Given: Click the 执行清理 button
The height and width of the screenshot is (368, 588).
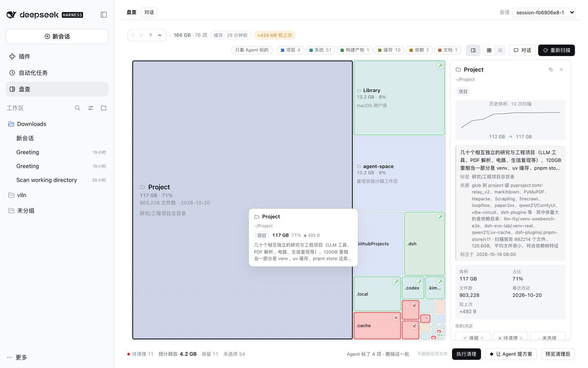Looking at the screenshot, I should pyautogui.click(x=466, y=354).
